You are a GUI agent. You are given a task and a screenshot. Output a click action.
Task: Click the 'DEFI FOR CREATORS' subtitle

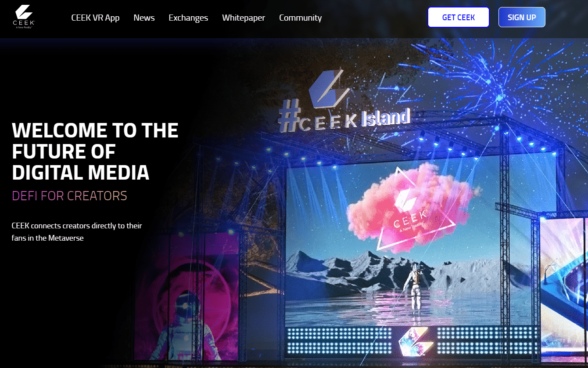[x=69, y=196]
